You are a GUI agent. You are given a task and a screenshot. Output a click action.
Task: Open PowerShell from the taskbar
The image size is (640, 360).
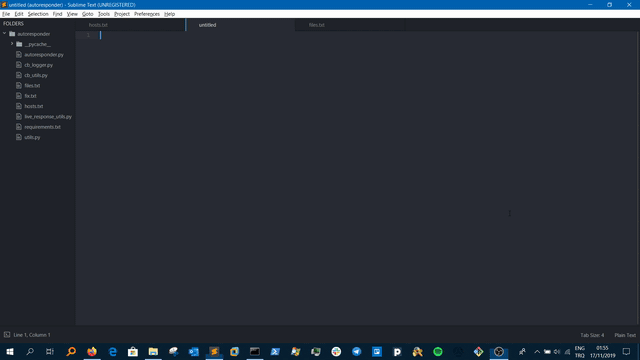(x=275, y=351)
